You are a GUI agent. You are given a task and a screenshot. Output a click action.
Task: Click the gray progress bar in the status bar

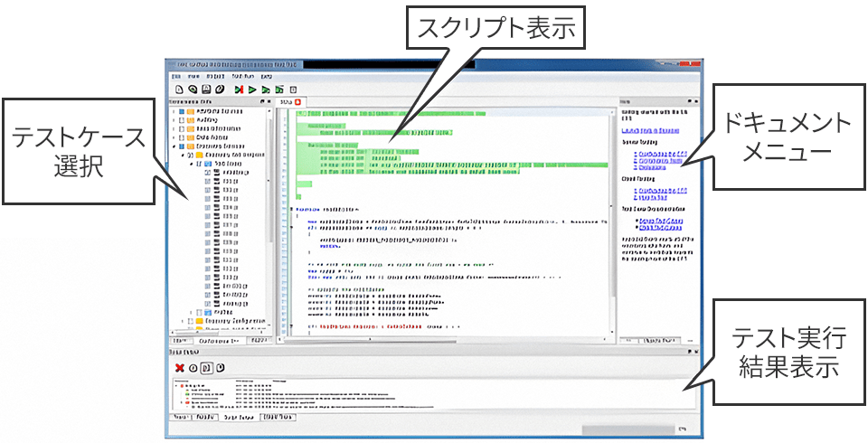coord(627,429)
